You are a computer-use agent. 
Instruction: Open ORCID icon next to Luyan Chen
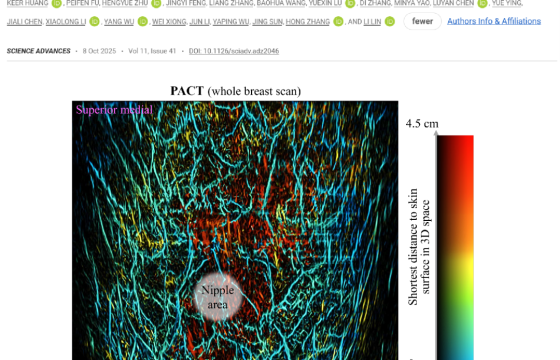[x=482, y=3]
